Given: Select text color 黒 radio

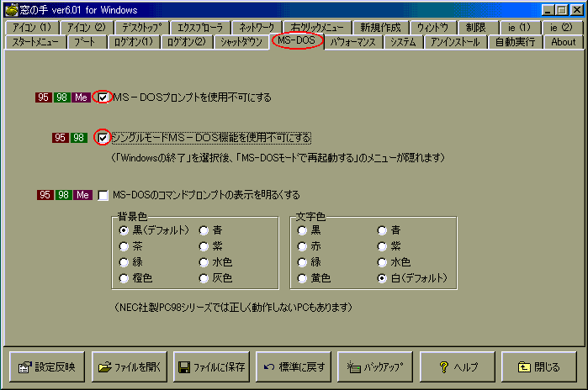Looking at the screenshot, I should point(302,230).
